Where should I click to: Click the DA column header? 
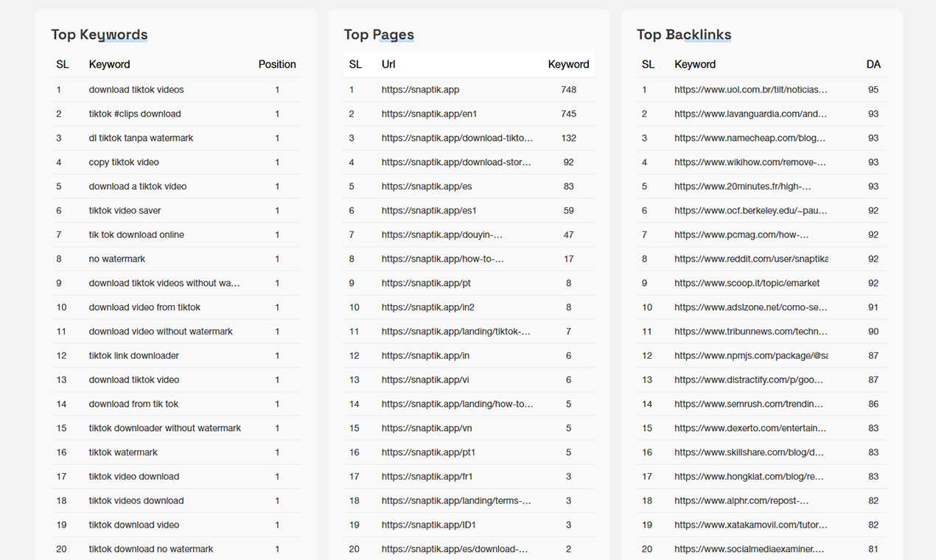coord(873,65)
